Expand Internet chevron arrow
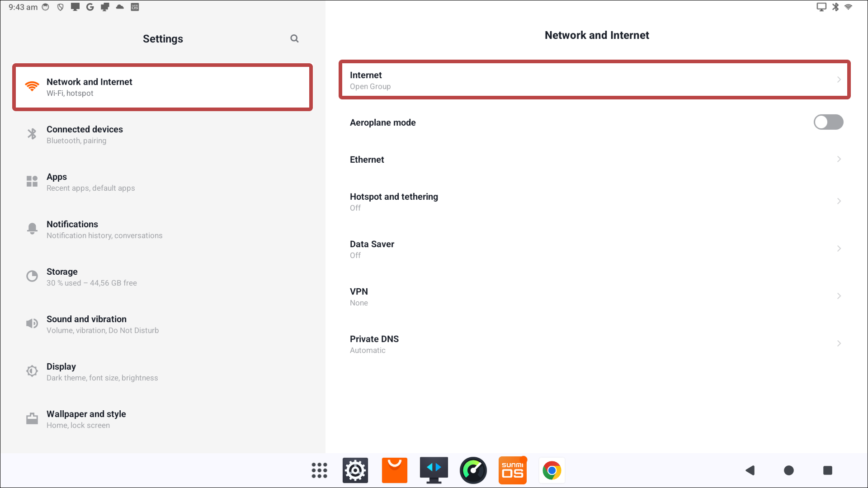The height and width of the screenshot is (488, 868). [x=839, y=80]
